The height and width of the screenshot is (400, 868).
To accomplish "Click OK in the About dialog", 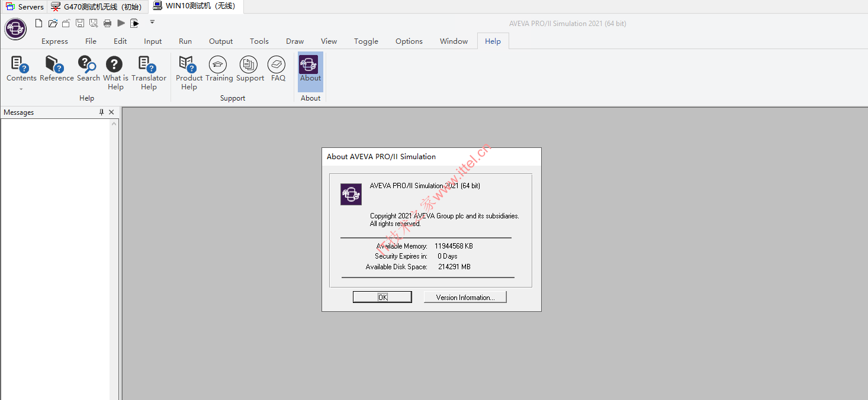I will (382, 297).
